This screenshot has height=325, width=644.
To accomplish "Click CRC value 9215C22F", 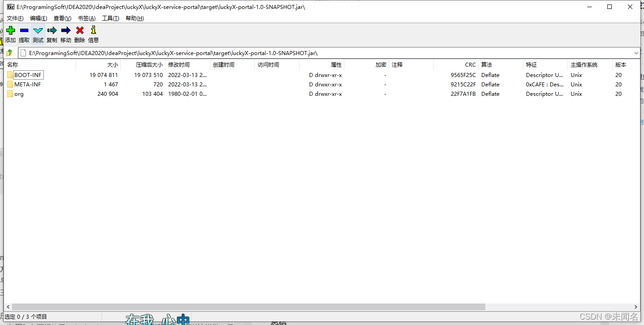I will pos(463,85).
